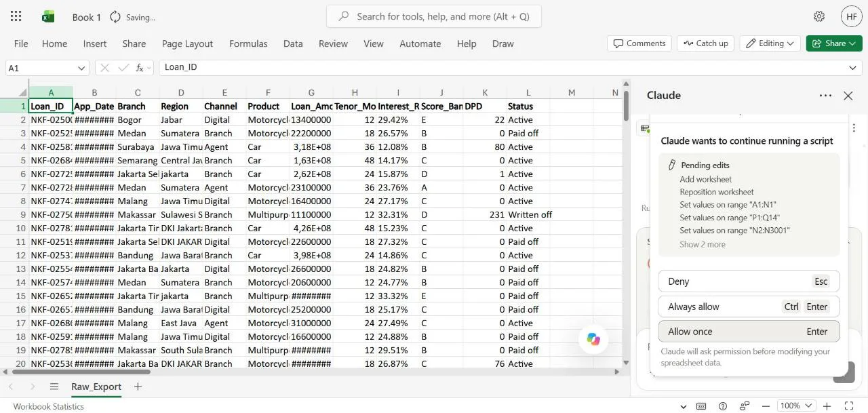Open the 100% zoom level dropdown
The image size is (868, 413).
tap(795, 406)
